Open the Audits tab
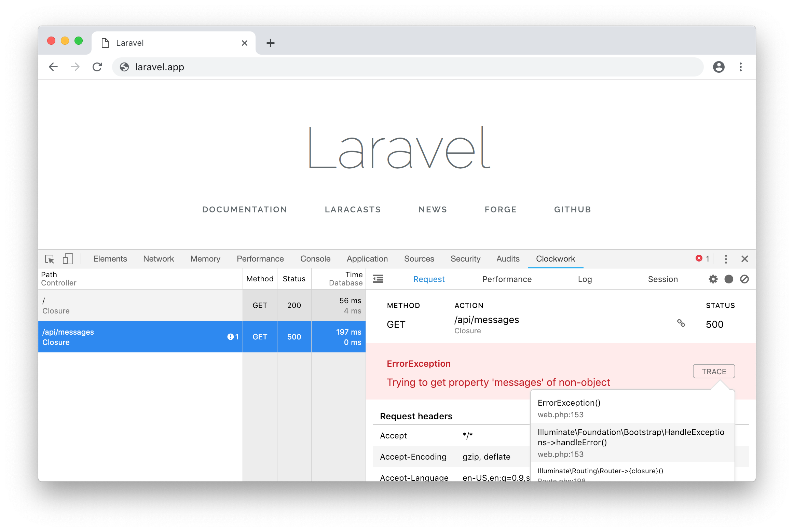794x532 pixels. click(x=508, y=259)
